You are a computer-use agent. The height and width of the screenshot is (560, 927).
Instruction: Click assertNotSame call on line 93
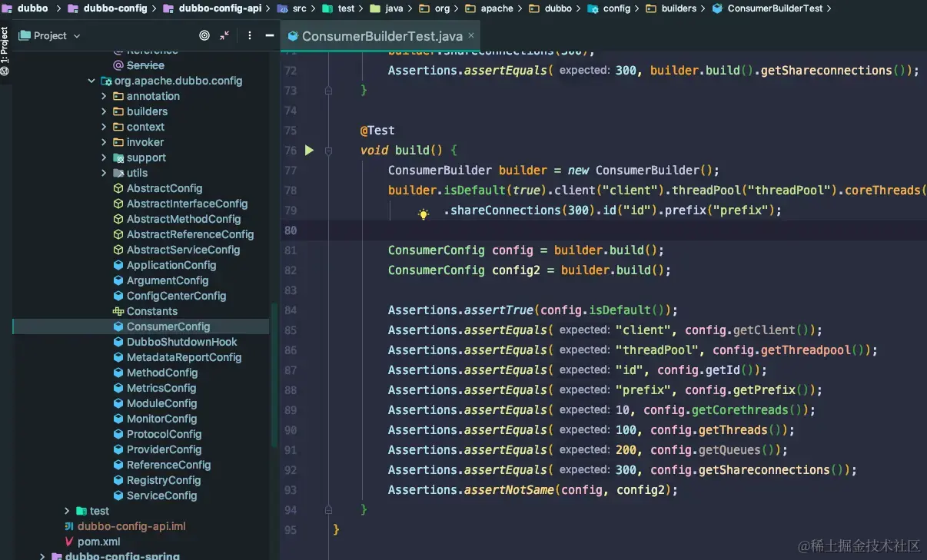click(509, 490)
